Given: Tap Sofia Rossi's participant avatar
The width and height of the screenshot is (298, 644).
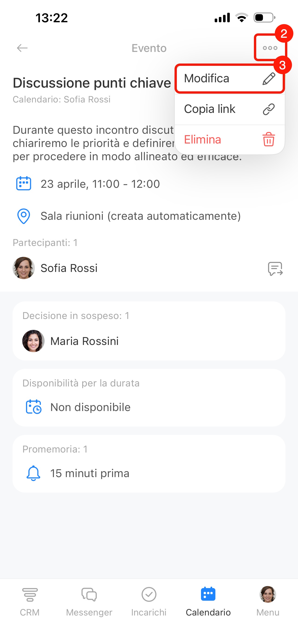Looking at the screenshot, I should [23, 268].
